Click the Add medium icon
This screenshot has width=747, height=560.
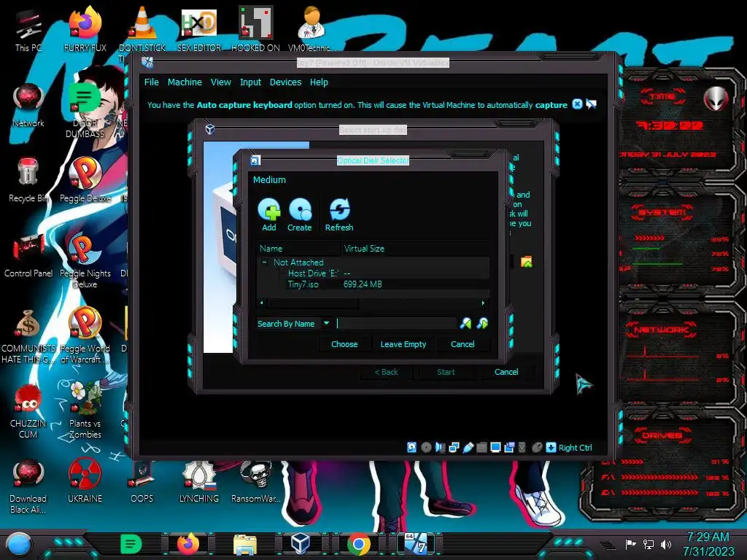coord(269,209)
